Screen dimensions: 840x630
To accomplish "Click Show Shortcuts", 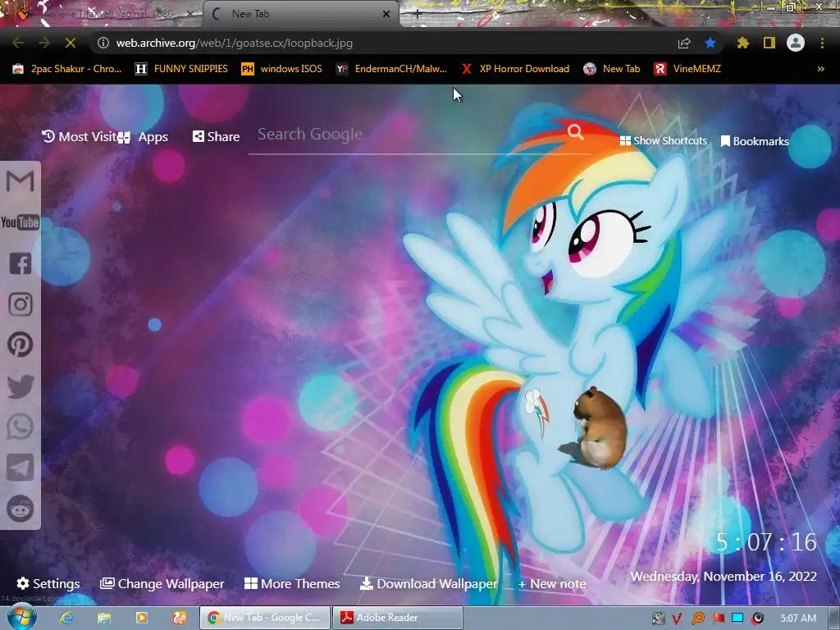I will click(x=663, y=141).
